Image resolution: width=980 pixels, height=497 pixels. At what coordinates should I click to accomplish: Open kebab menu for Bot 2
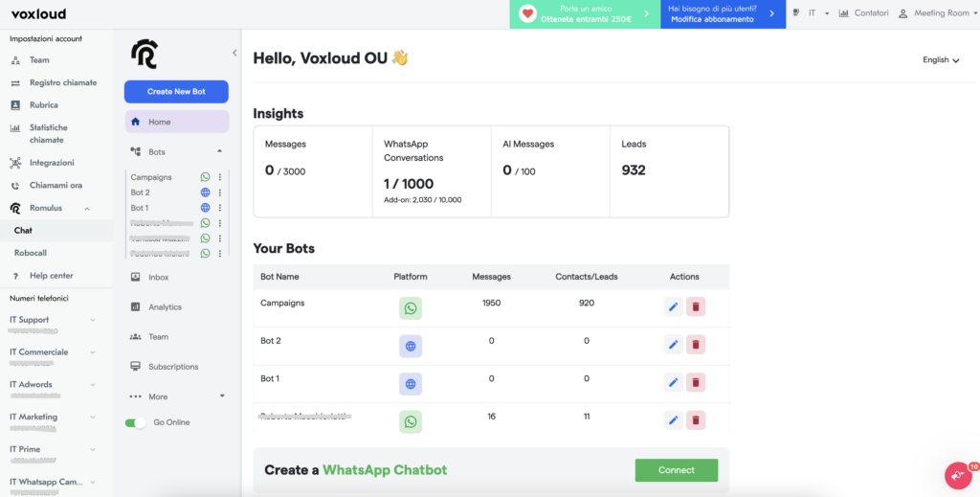coord(220,192)
